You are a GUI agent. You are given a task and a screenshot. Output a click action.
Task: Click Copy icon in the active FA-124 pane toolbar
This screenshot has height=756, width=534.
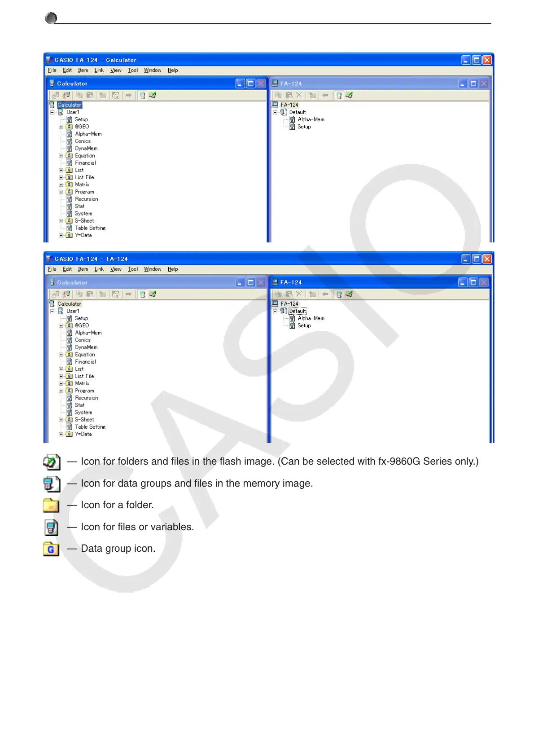click(279, 294)
